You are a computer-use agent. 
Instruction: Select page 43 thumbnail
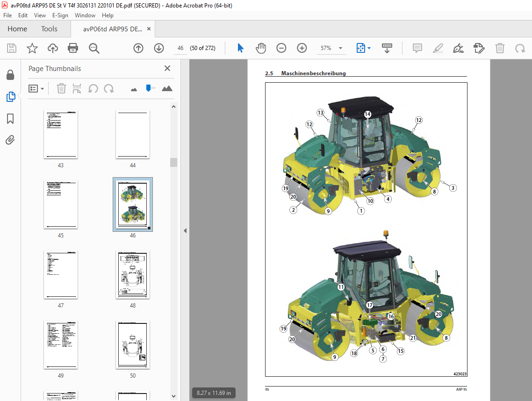tap(61, 134)
